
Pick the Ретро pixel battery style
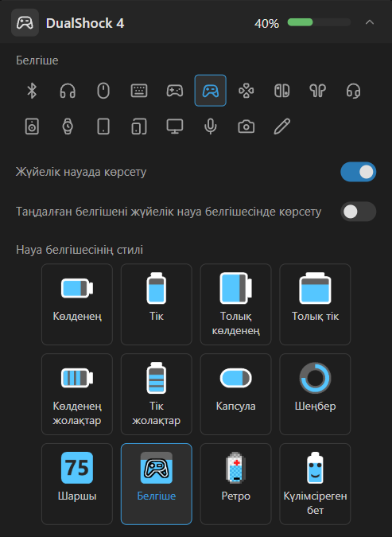[236, 484]
